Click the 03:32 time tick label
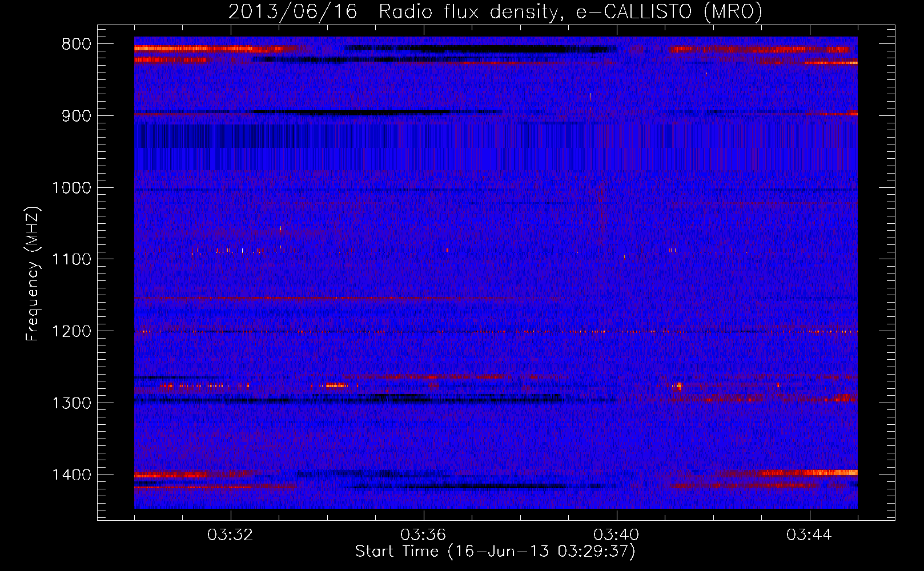The width and height of the screenshot is (924, 571). click(230, 535)
